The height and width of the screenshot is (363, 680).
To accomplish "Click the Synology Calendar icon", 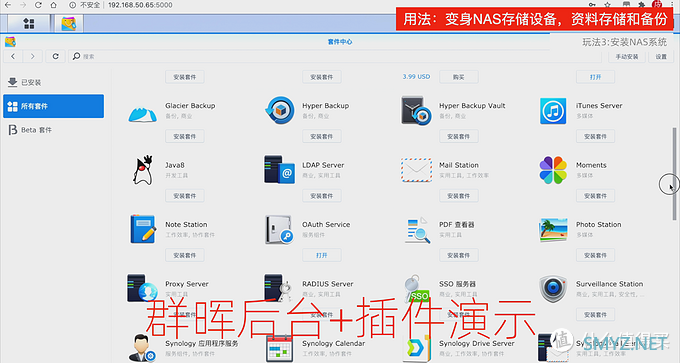I will click(x=279, y=348).
